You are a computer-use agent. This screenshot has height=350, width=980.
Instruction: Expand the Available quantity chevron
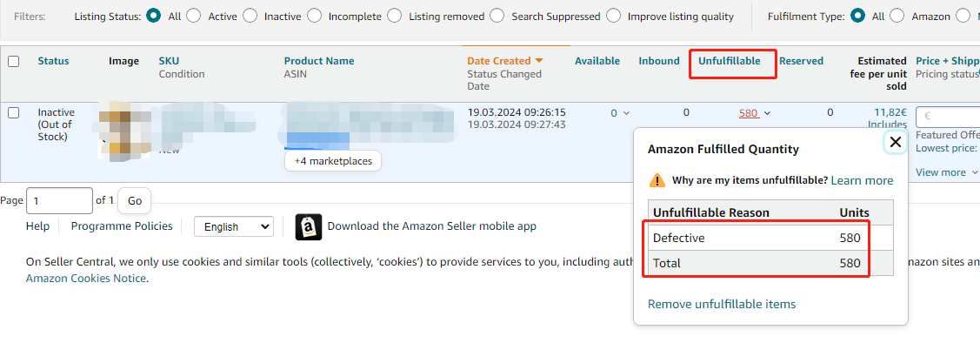[x=626, y=113]
